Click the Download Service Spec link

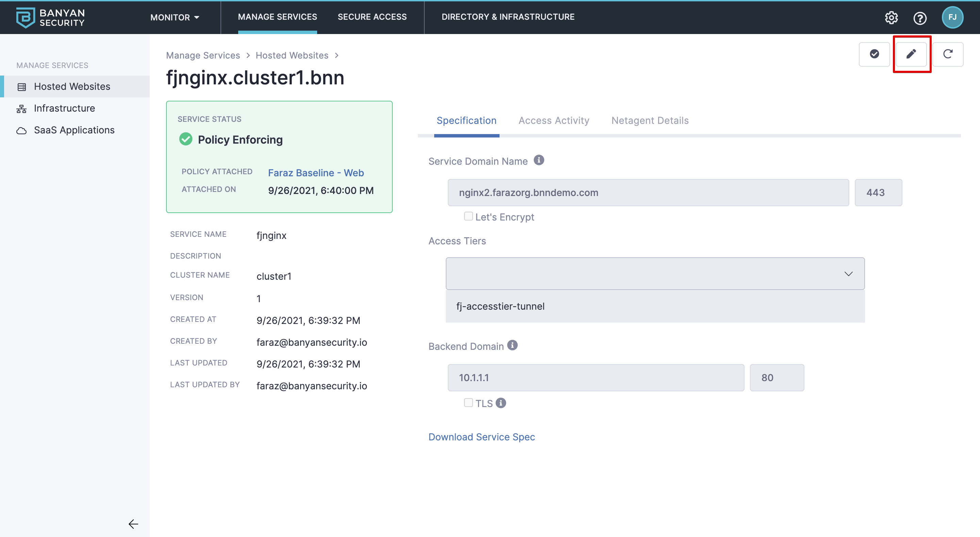481,437
